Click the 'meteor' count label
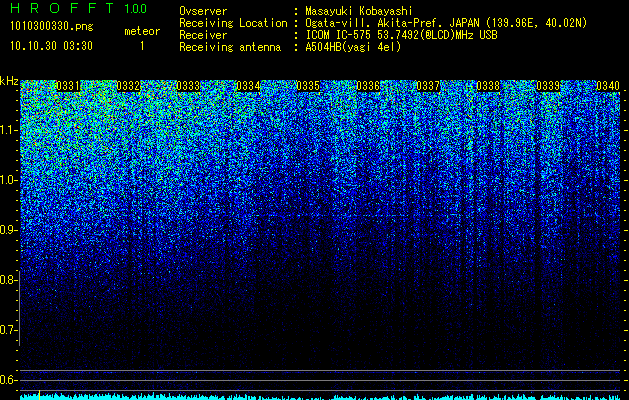The height and width of the screenshot is (400, 629). [x=142, y=31]
